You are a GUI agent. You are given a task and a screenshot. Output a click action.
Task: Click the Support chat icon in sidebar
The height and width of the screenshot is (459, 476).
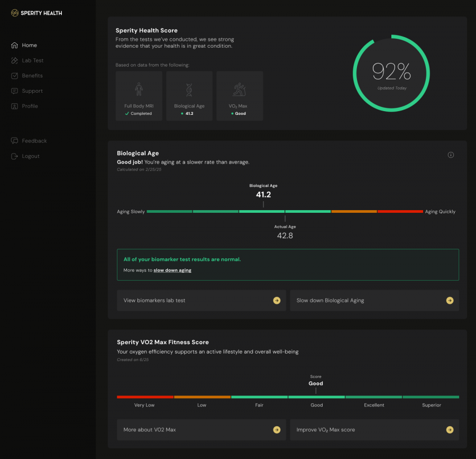click(x=14, y=91)
